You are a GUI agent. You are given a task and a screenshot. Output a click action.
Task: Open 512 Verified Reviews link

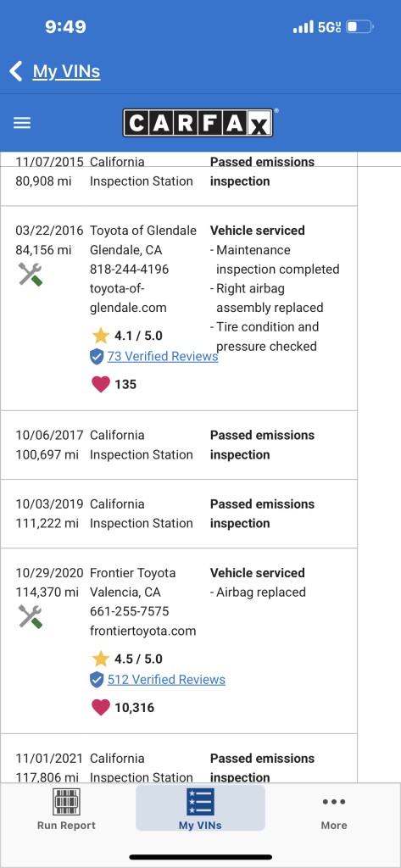pyautogui.click(x=166, y=680)
